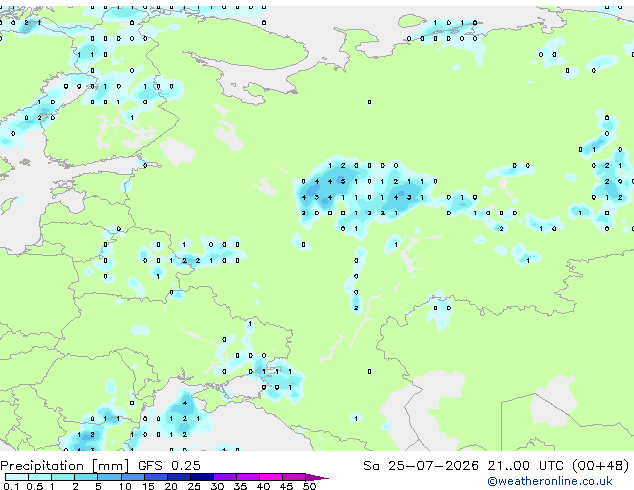
Task: Click the '10' legend scale label
Action: [125, 486]
